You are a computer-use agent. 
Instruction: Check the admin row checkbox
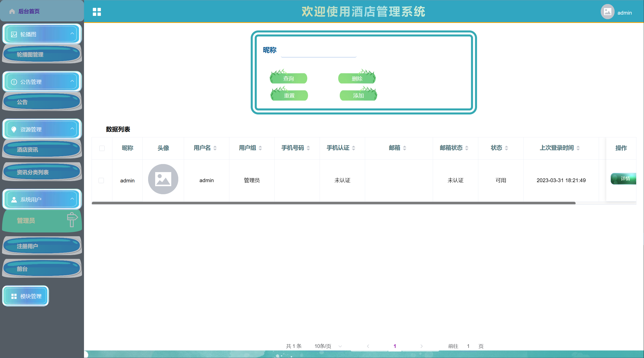tap(101, 181)
